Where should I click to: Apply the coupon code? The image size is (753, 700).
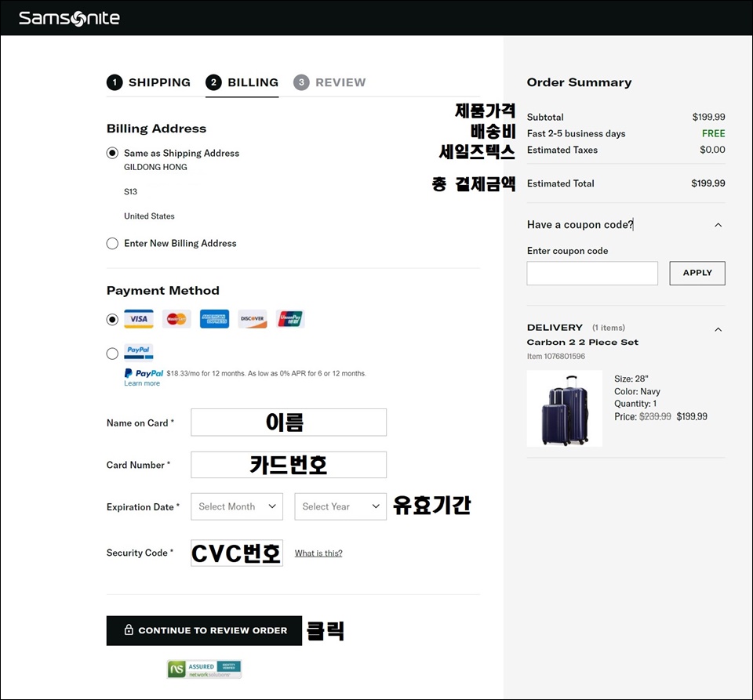[x=697, y=273]
